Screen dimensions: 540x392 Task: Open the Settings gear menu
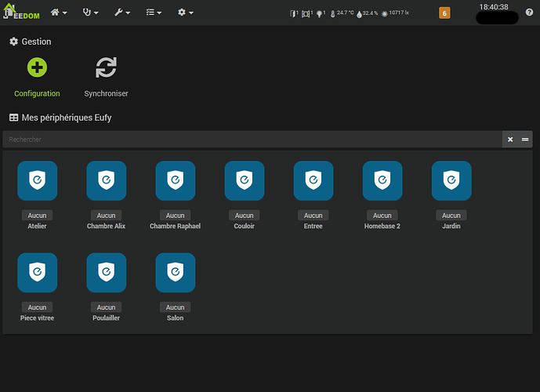coord(185,13)
